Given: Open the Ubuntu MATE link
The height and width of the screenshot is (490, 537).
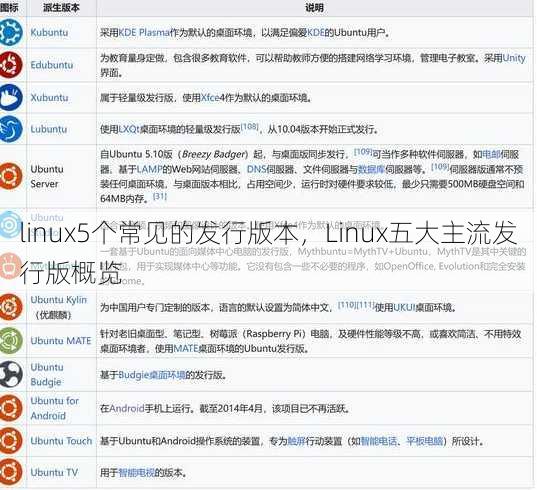Looking at the screenshot, I should (x=61, y=341).
